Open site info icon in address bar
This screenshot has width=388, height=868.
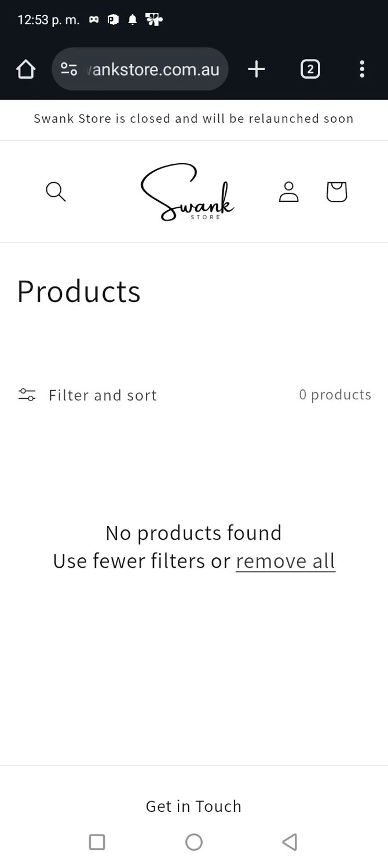69,69
